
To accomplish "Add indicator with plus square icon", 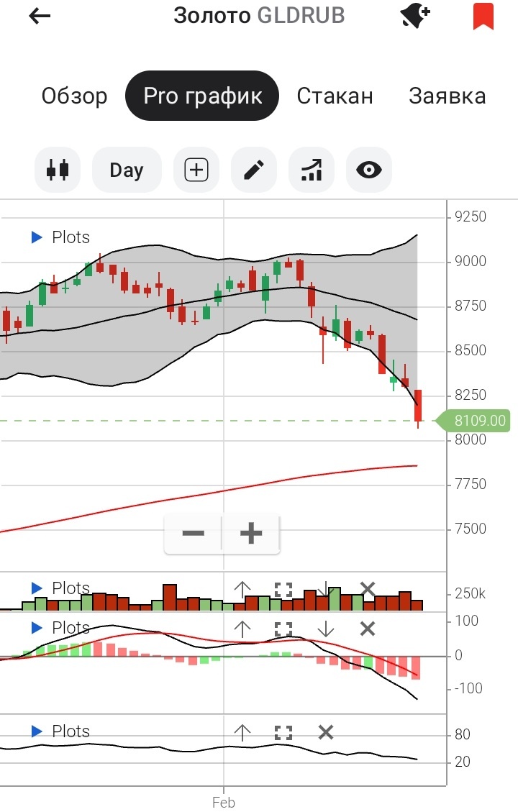I will click(x=196, y=170).
